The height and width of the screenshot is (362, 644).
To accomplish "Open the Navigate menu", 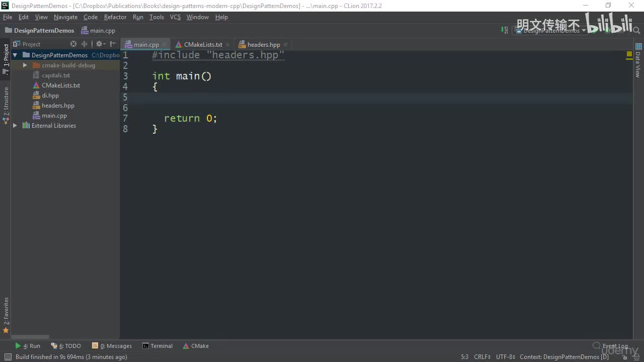I will 65,17.
